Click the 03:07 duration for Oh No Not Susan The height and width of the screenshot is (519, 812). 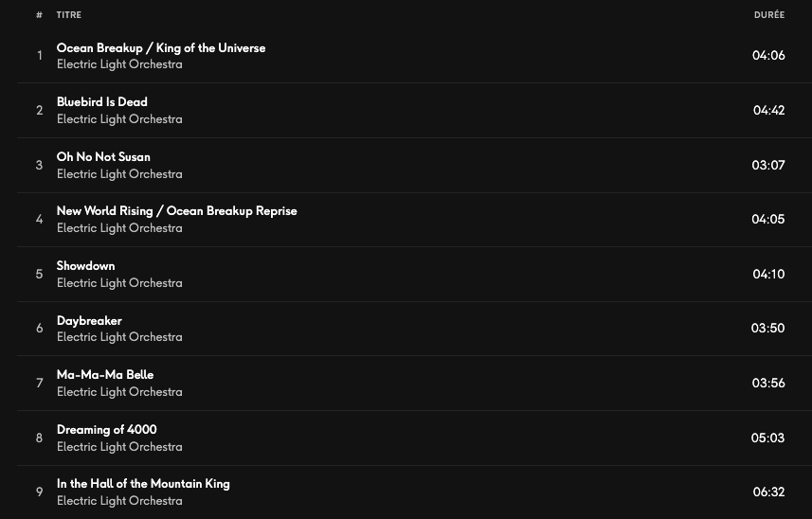768,165
